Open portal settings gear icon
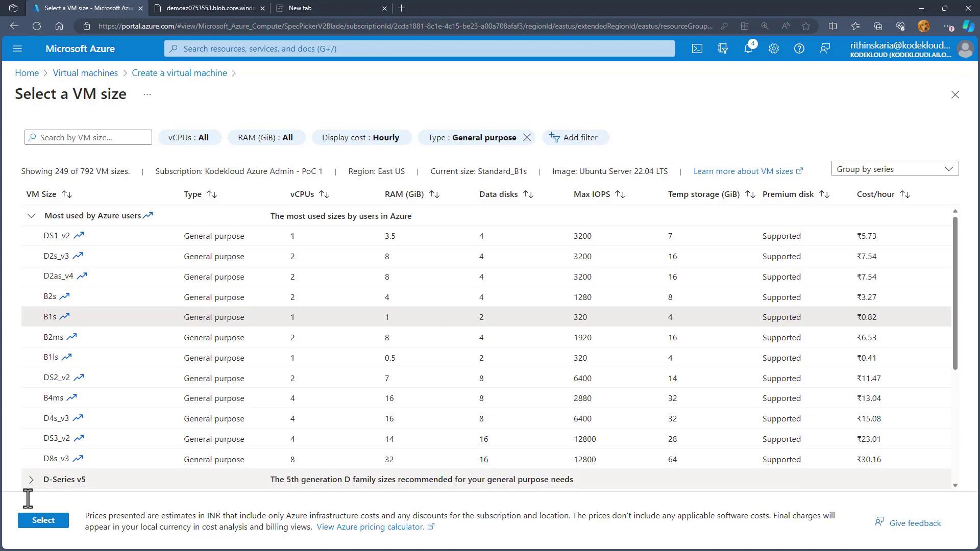 (x=774, y=48)
